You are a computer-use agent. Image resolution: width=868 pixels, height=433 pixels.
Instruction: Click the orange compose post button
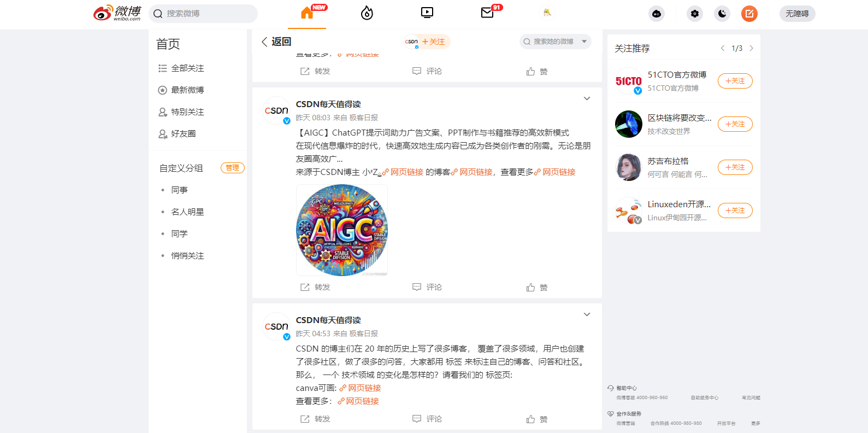click(749, 14)
